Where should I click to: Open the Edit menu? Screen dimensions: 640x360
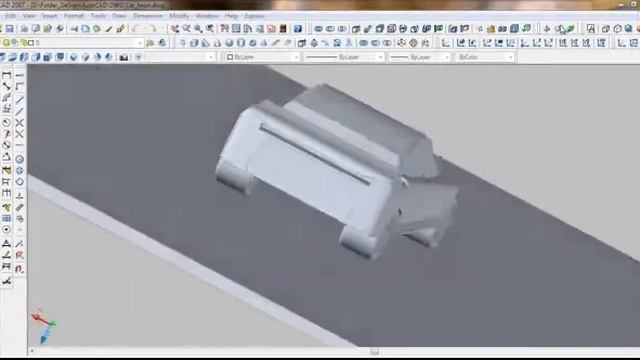(11, 16)
